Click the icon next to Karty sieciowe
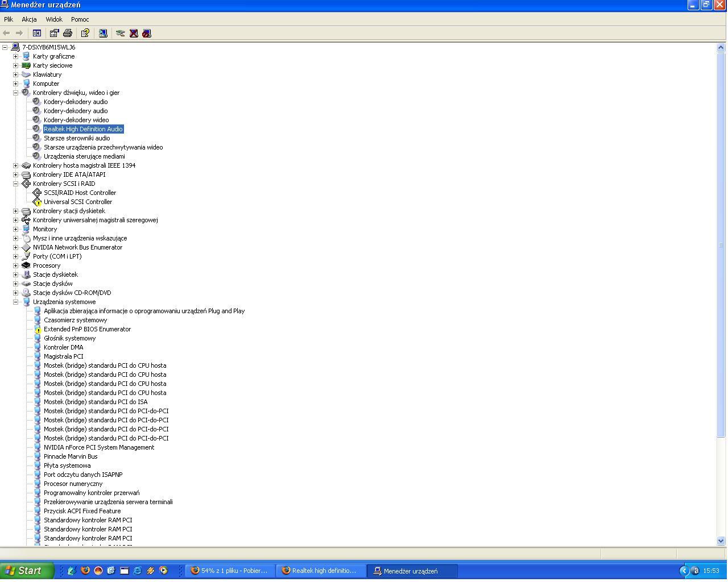The width and height of the screenshot is (728, 582). 26,65
